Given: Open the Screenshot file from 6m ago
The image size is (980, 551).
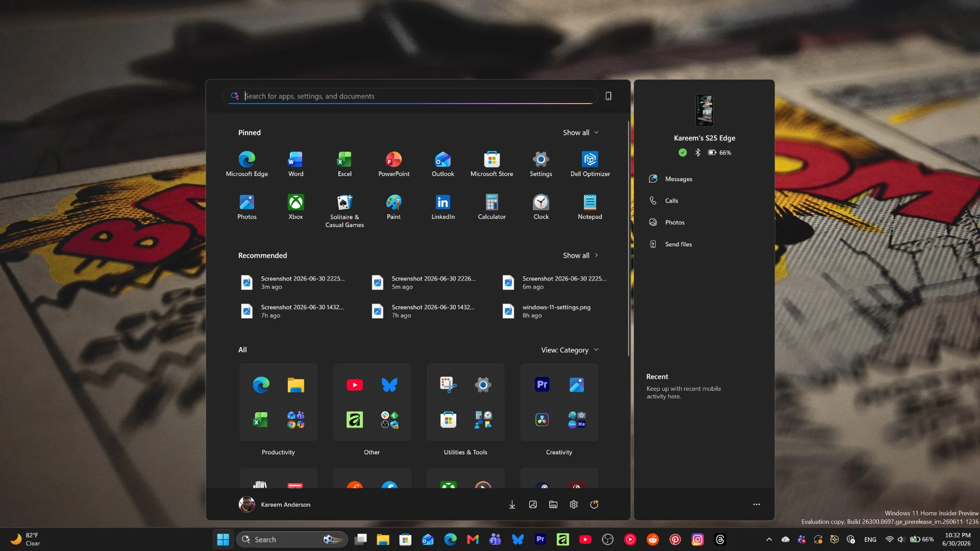Looking at the screenshot, I should click(x=555, y=282).
